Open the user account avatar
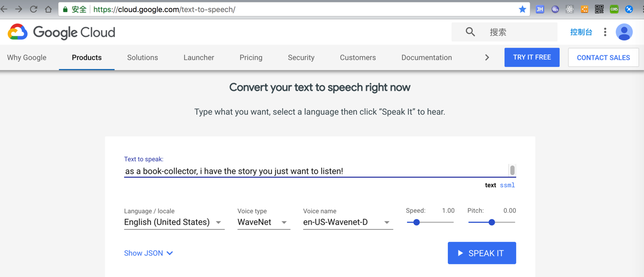 tap(624, 32)
